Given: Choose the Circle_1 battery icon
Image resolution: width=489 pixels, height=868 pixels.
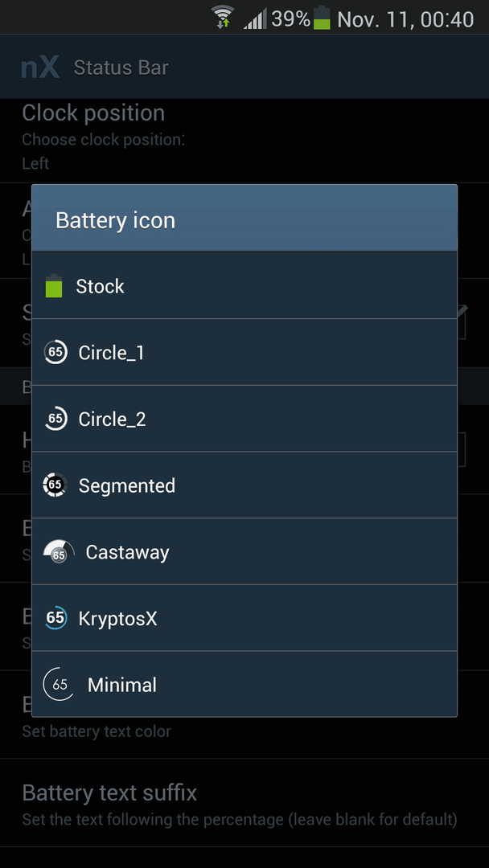Looking at the screenshot, I should tap(55, 352).
